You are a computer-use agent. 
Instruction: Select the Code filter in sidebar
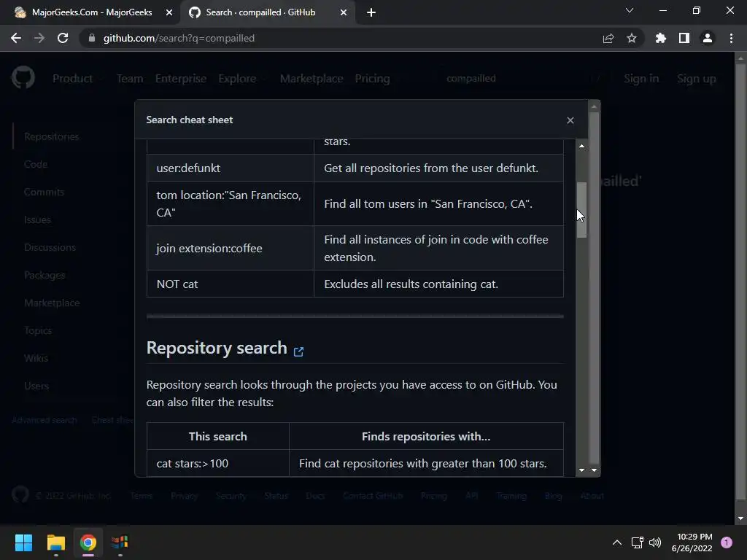(36, 164)
